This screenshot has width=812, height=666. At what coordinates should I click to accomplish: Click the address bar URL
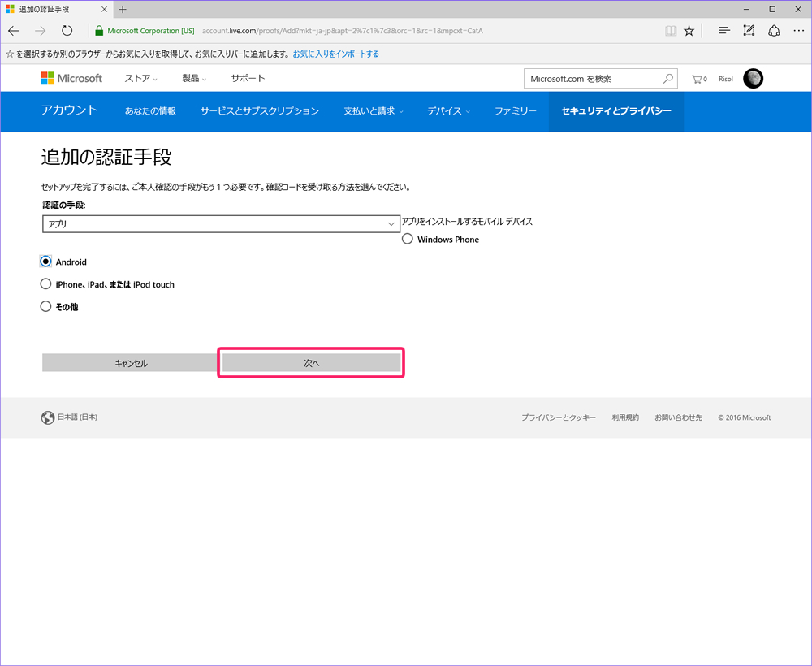point(343,31)
